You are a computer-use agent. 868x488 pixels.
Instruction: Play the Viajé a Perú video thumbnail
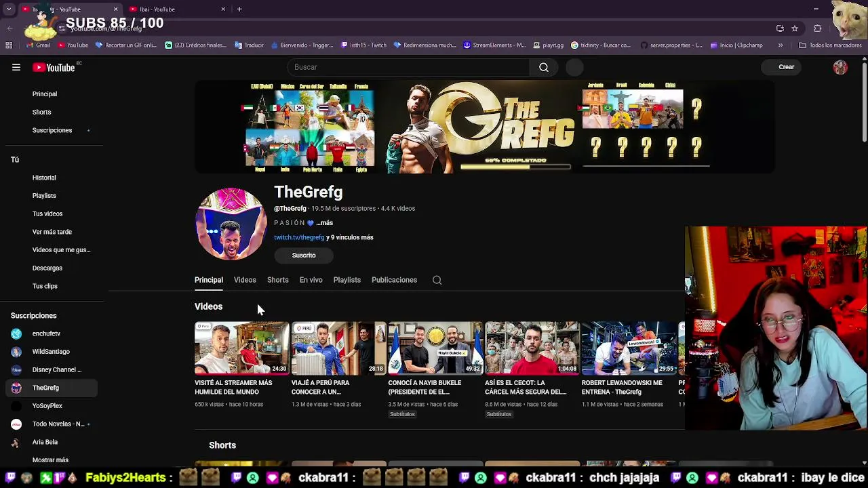point(338,348)
